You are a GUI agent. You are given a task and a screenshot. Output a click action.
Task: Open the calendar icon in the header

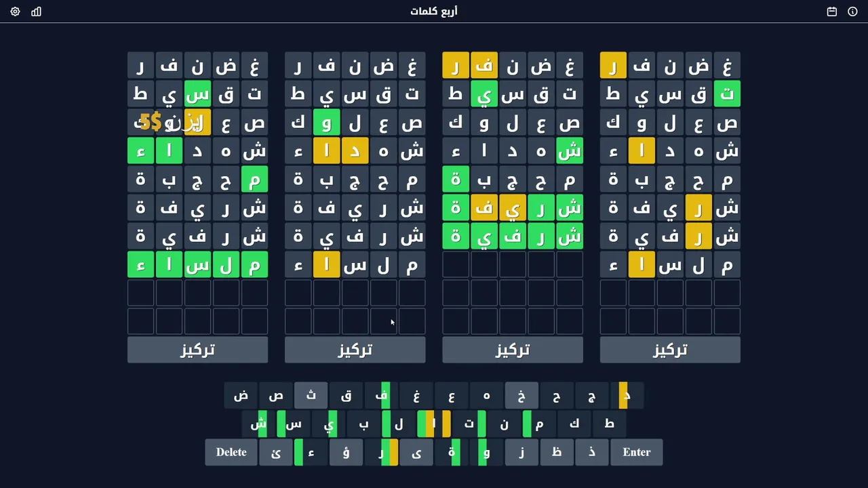coord(832,12)
